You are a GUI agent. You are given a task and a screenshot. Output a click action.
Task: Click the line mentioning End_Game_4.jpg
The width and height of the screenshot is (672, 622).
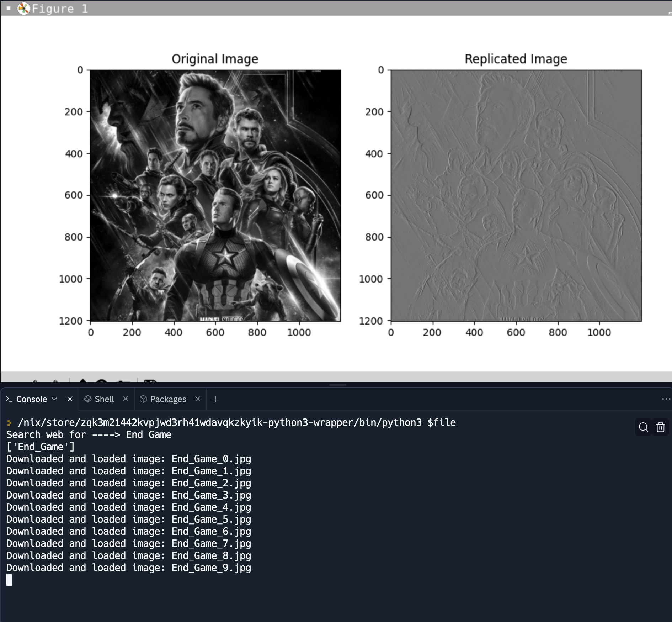(x=129, y=507)
